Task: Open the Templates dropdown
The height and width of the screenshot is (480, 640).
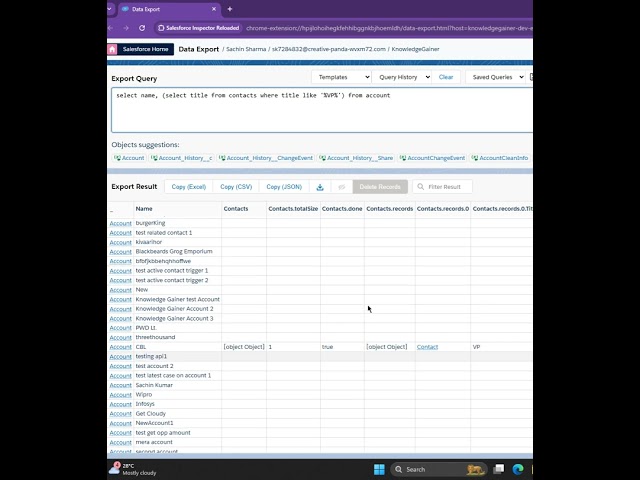Action: coord(341,77)
